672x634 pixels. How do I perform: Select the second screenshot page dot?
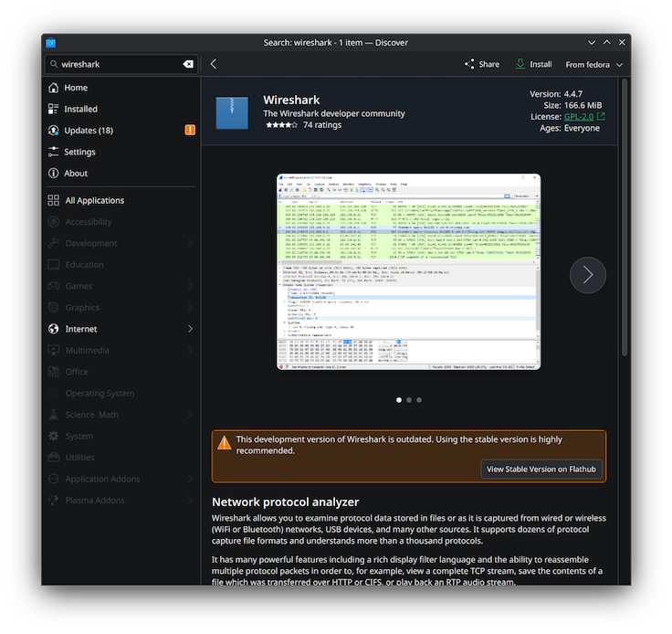[x=409, y=400]
